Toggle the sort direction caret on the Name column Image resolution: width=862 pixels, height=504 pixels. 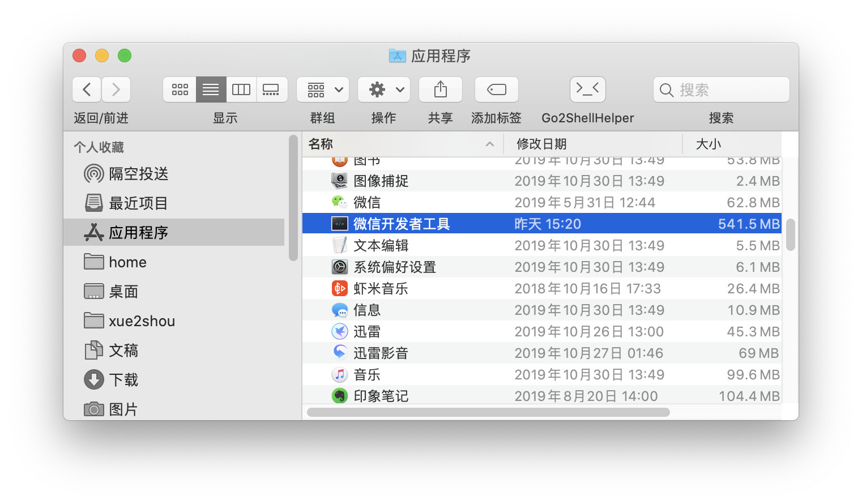coord(490,144)
